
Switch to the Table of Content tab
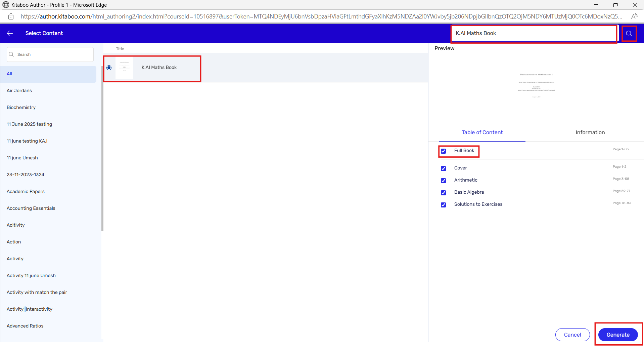click(482, 132)
